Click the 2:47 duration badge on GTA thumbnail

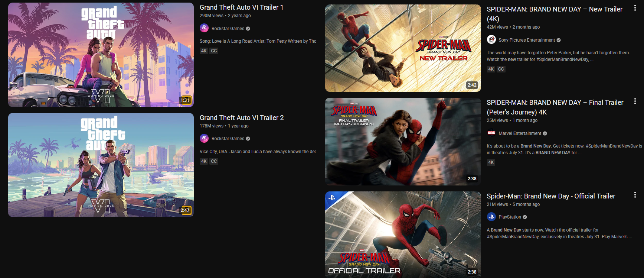point(185,210)
